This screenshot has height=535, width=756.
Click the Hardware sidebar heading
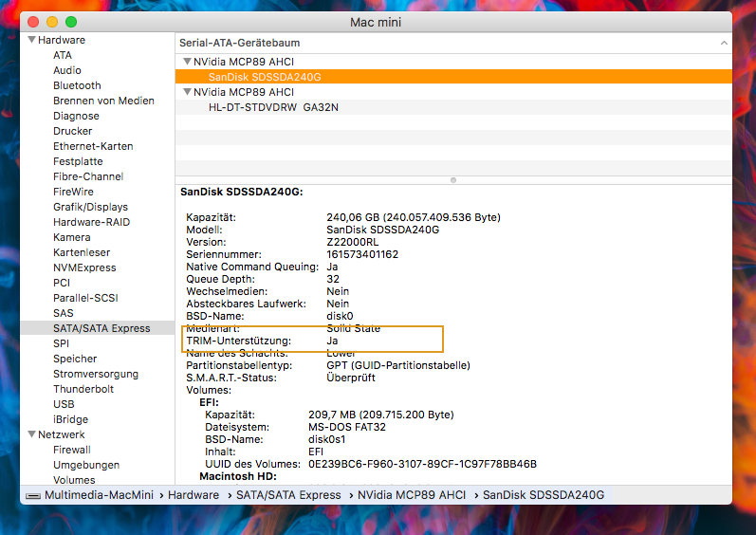(x=62, y=40)
